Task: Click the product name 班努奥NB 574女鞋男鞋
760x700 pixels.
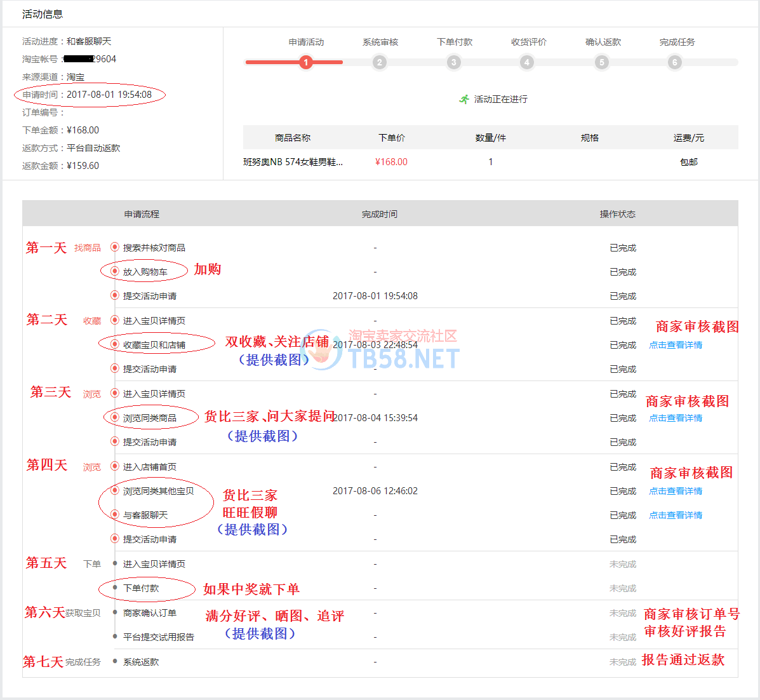Action: (x=293, y=162)
